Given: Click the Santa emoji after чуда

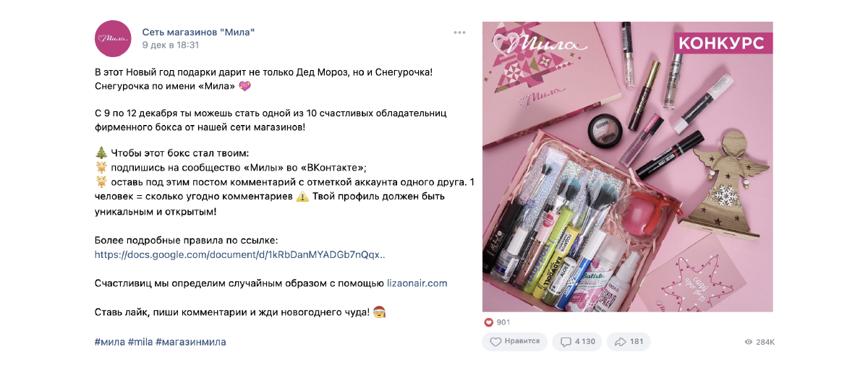Looking at the screenshot, I should click(x=380, y=312).
